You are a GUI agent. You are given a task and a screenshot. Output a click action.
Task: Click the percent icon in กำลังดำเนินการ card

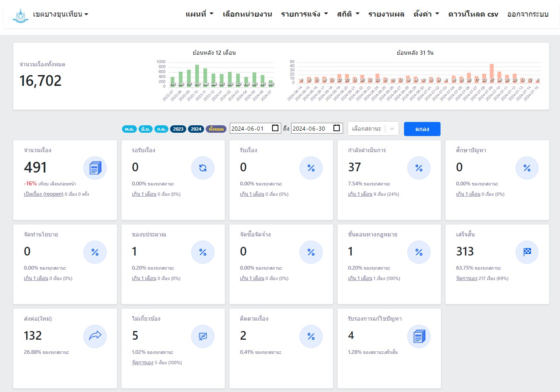(419, 168)
